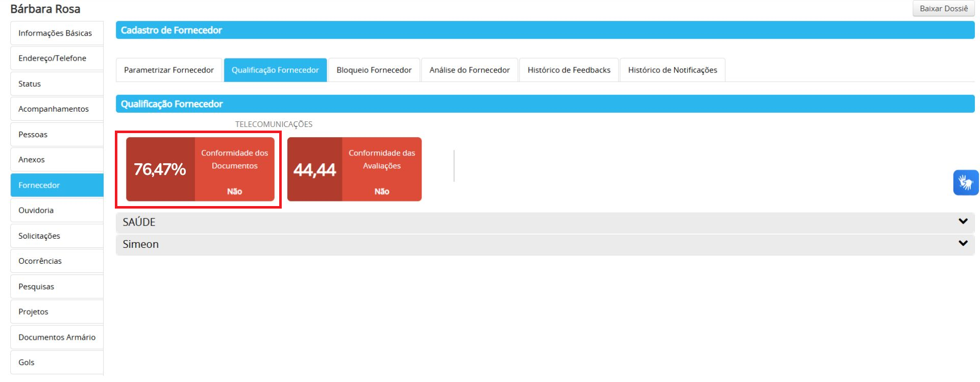Viewport: 980px width, 382px height.
Task: View the Histórico de Feedbacks tab
Action: click(569, 70)
